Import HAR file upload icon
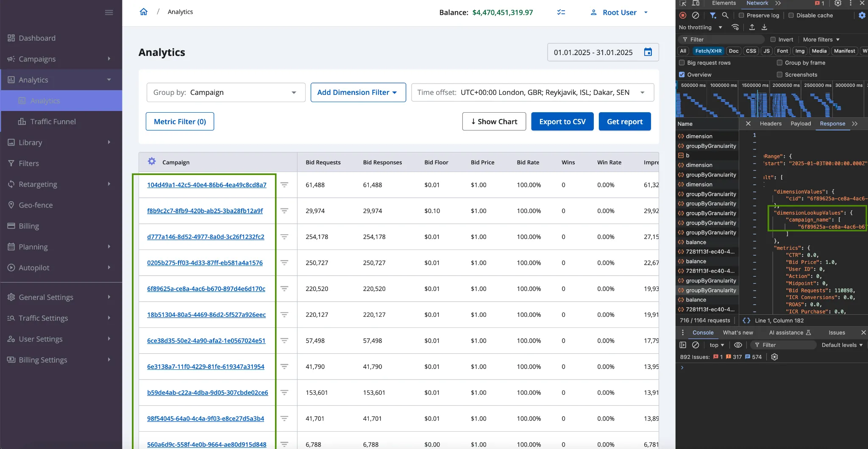 (x=752, y=27)
